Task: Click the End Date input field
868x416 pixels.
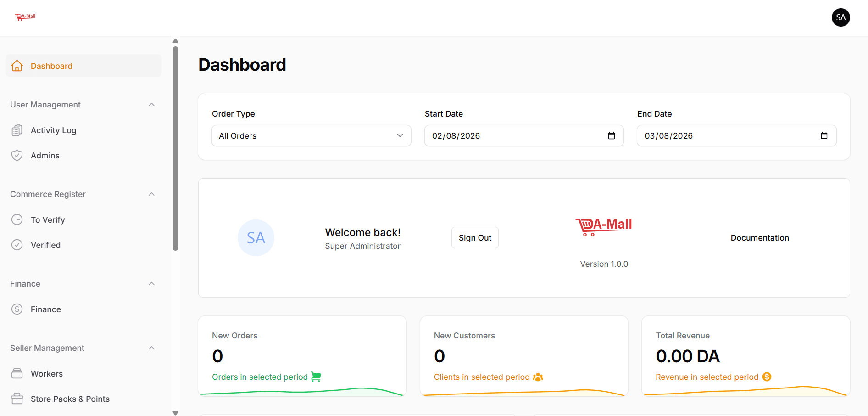Action: click(x=737, y=136)
